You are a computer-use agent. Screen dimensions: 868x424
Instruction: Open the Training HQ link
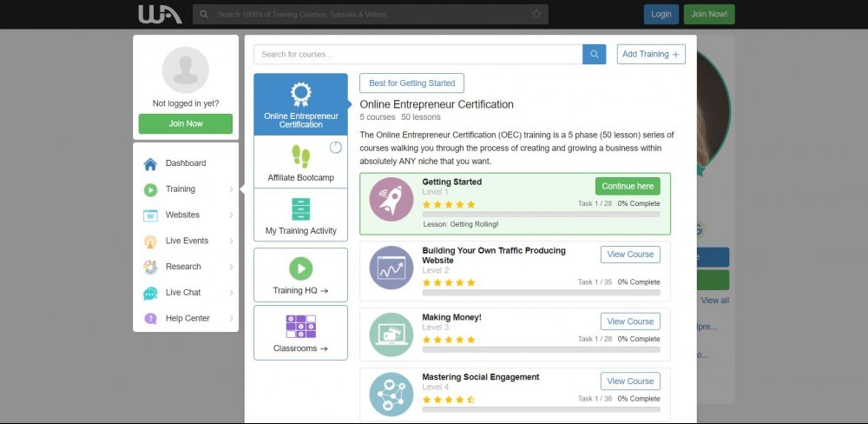coord(300,275)
